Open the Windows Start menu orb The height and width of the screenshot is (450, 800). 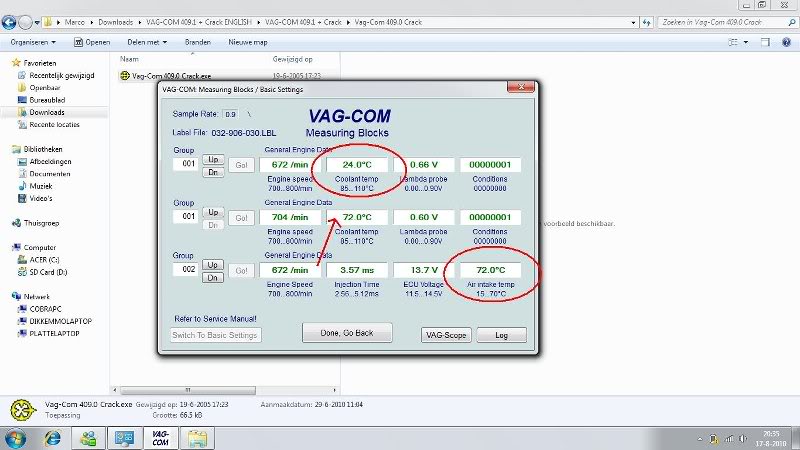click(x=16, y=437)
